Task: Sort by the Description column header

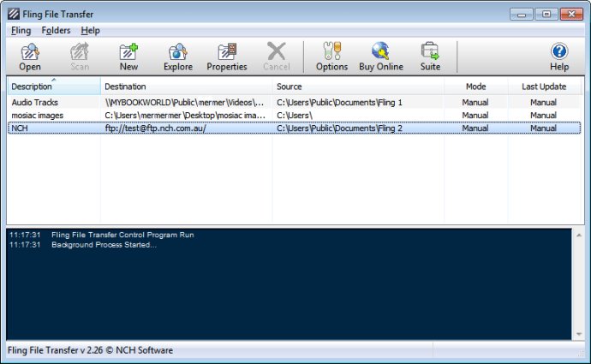Action: (x=54, y=87)
